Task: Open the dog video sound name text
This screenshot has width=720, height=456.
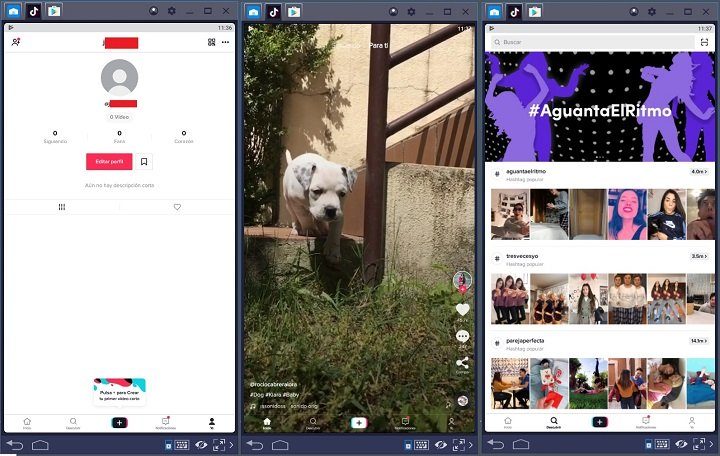Action: [288, 406]
